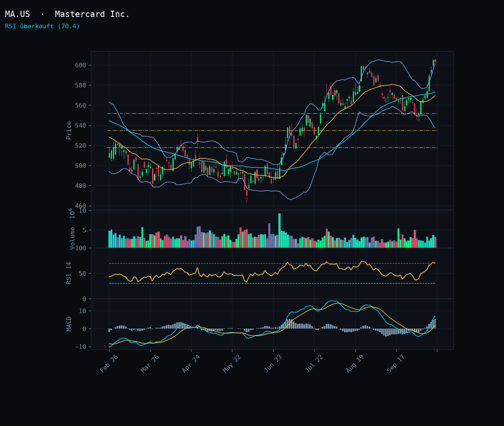Click the 'MACD' axis label

click(69, 324)
